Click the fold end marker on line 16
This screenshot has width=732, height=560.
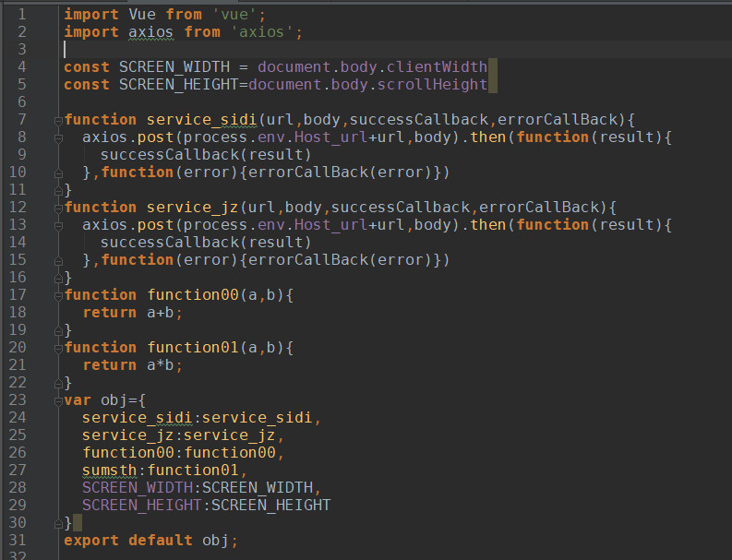click(58, 279)
